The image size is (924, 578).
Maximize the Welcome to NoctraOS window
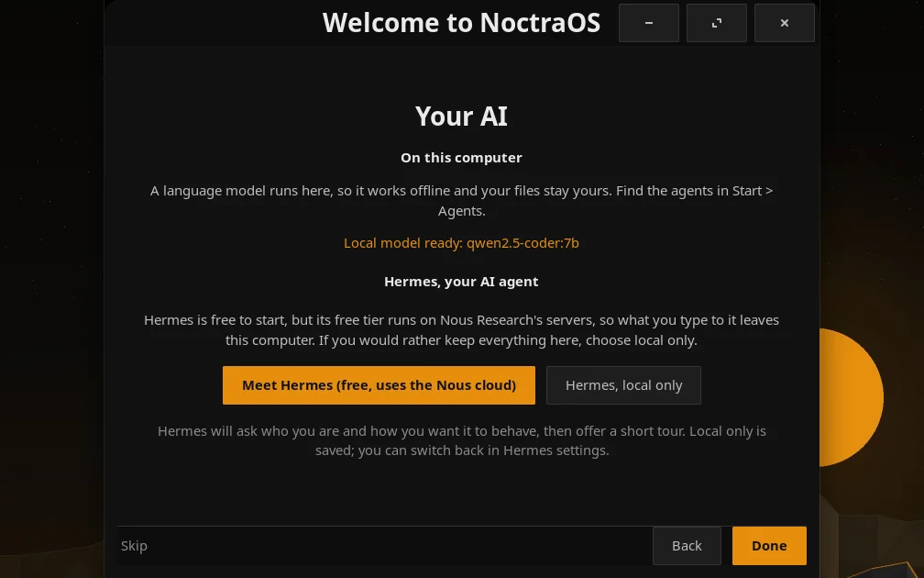coord(717,23)
